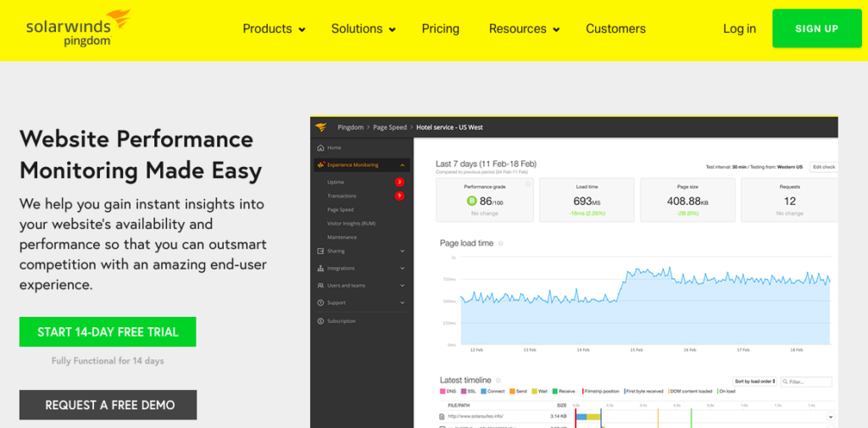Select Page Speed in the sidebar
Image resolution: width=868 pixels, height=428 pixels.
coord(340,209)
